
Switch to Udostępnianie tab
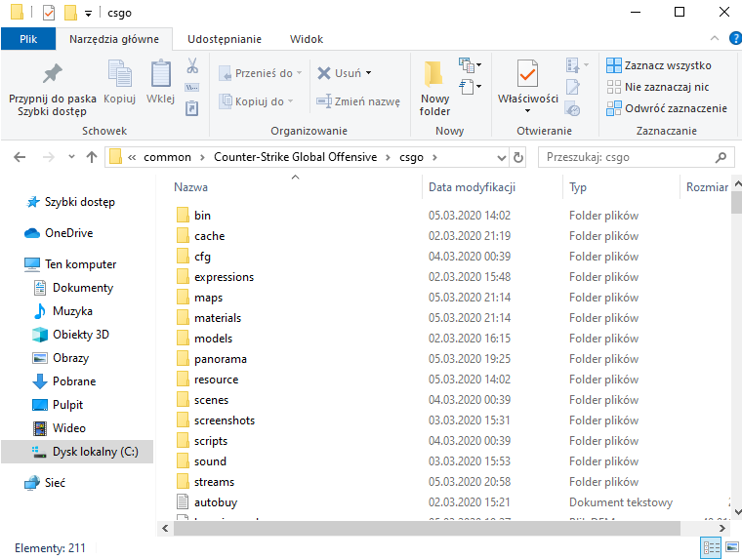[x=225, y=39]
